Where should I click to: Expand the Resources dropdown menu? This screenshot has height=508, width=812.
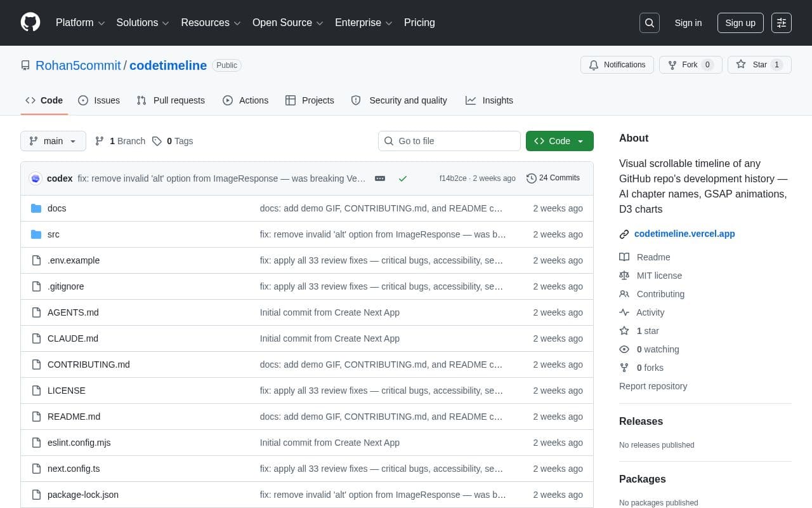click(211, 23)
